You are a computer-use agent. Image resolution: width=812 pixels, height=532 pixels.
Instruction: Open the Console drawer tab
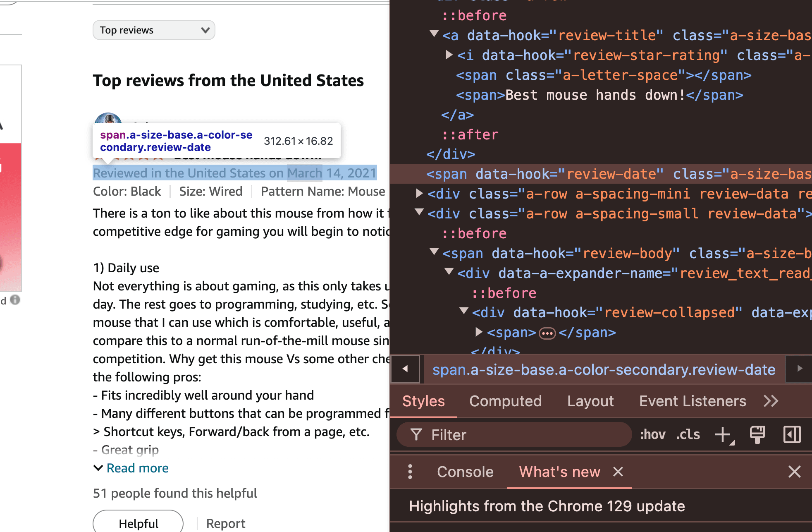(x=465, y=472)
